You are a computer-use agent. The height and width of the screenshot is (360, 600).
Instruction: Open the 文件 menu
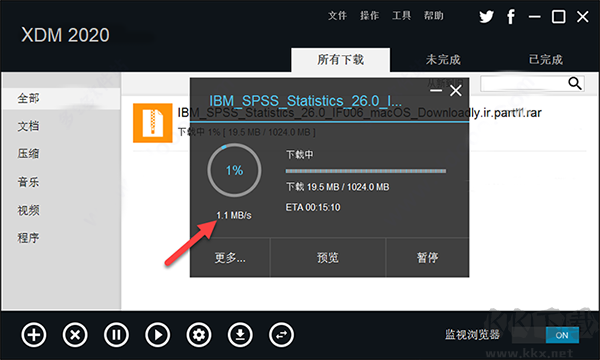337,16
